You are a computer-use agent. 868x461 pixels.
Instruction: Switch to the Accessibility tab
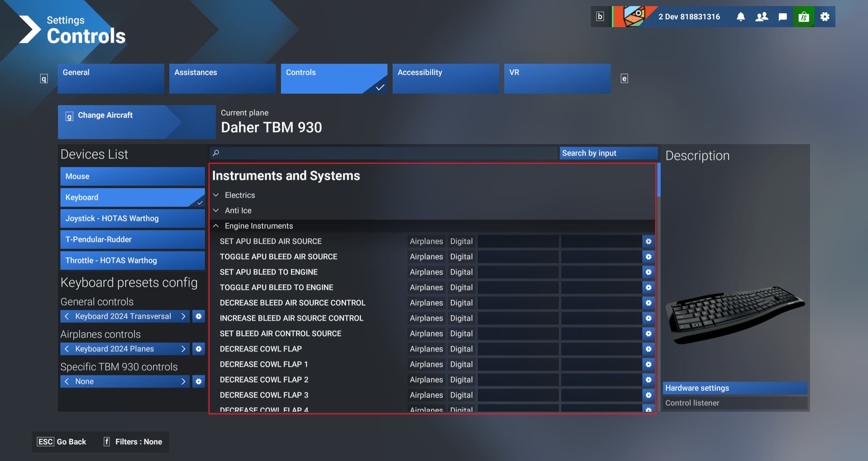[445, 78]
